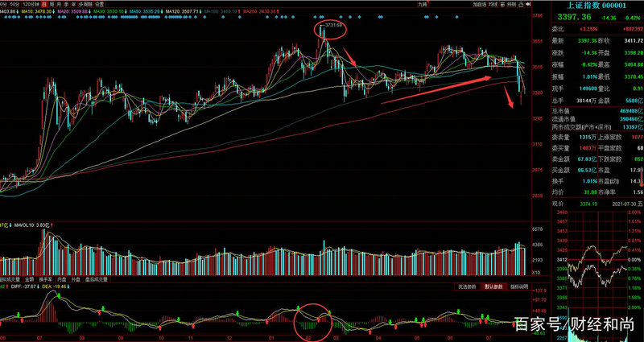Open the 设置 settings dropdown
Viewport: 644px width, 342px height.
point(98,4)
